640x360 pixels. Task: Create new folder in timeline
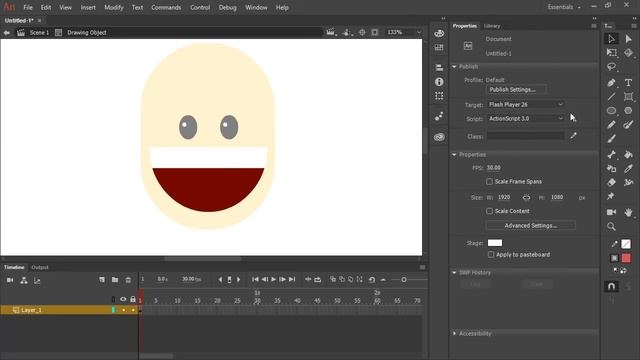coord(115,280)
